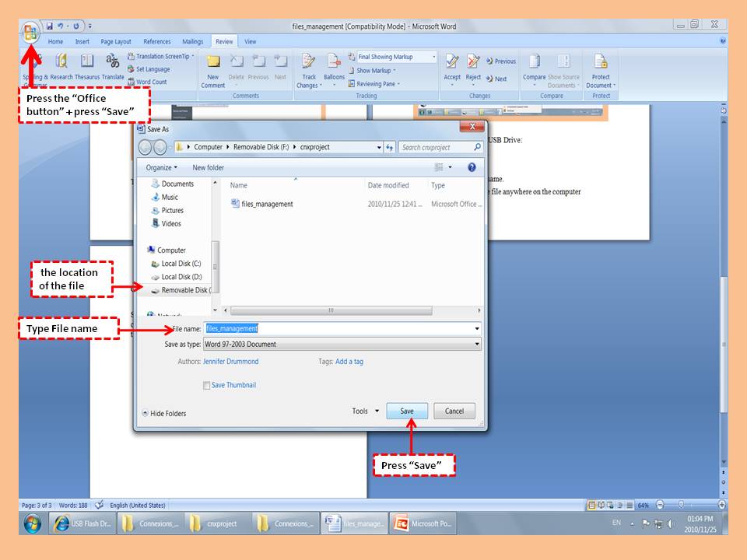Click the Word Help icon at ribbon's right end
This screenshot has height=560, width=747.
tap(723, 41)
